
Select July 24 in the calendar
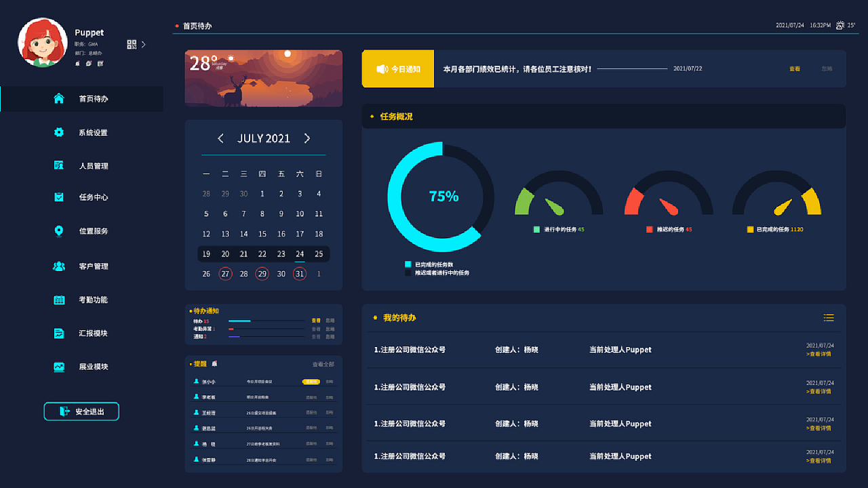[x=300, y=254]
